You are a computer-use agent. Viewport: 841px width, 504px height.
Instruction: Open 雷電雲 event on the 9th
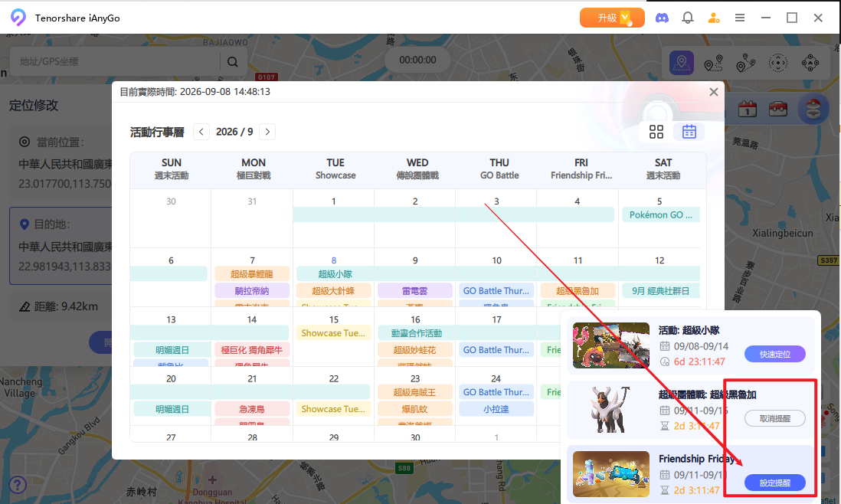coord(415,290)
